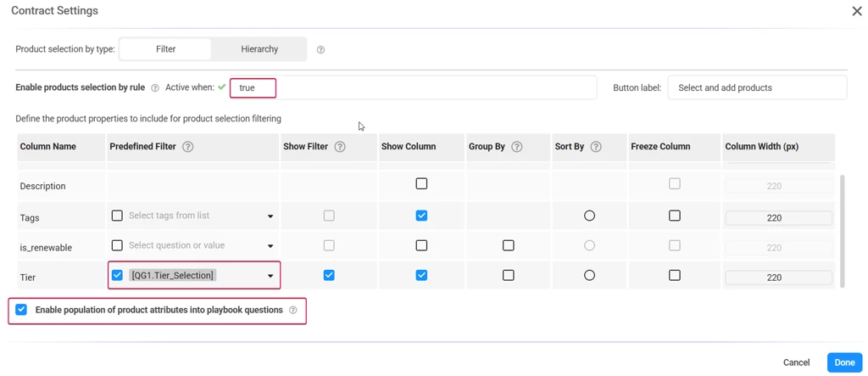Close the Contract Settings dialog
868x376 pixels.
click(x=856, y=11)
